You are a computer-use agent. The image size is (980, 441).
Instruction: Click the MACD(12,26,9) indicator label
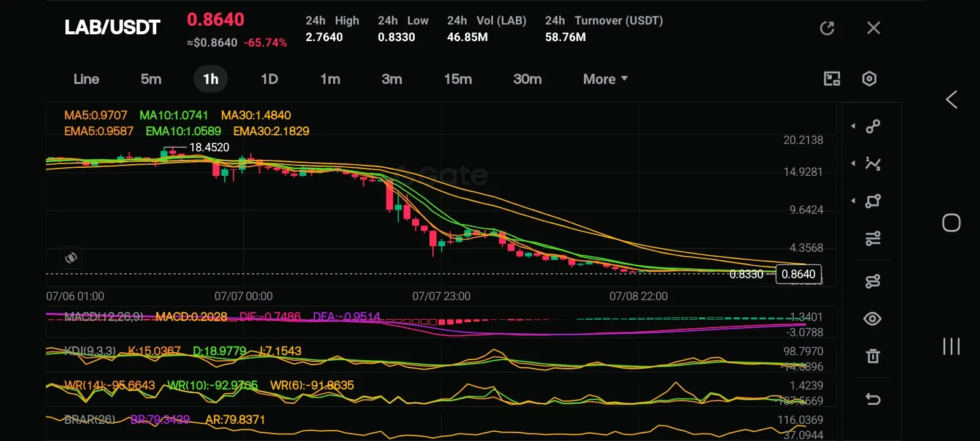point(104,317)
